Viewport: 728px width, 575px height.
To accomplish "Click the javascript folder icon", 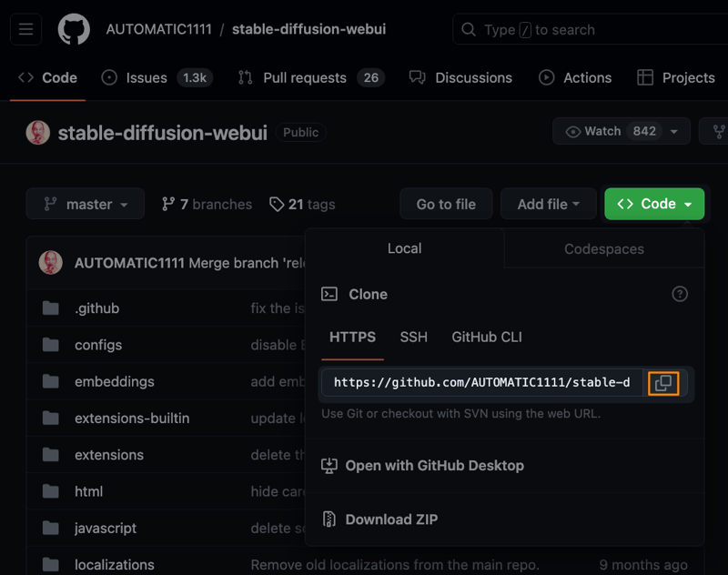I will pos(51,528).
